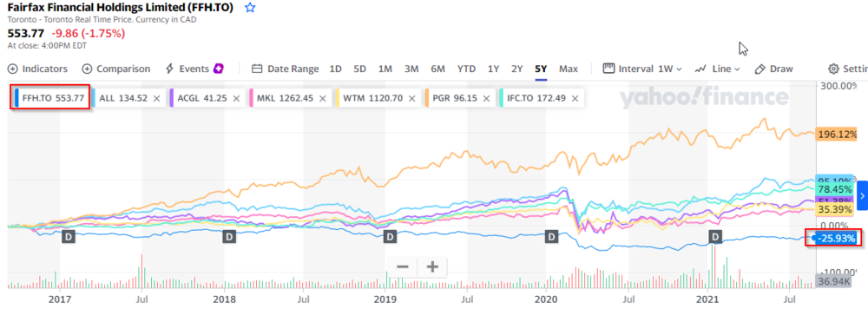Remove ALL comparison with its X
This screenshot has height=322, width=868.
156,98
